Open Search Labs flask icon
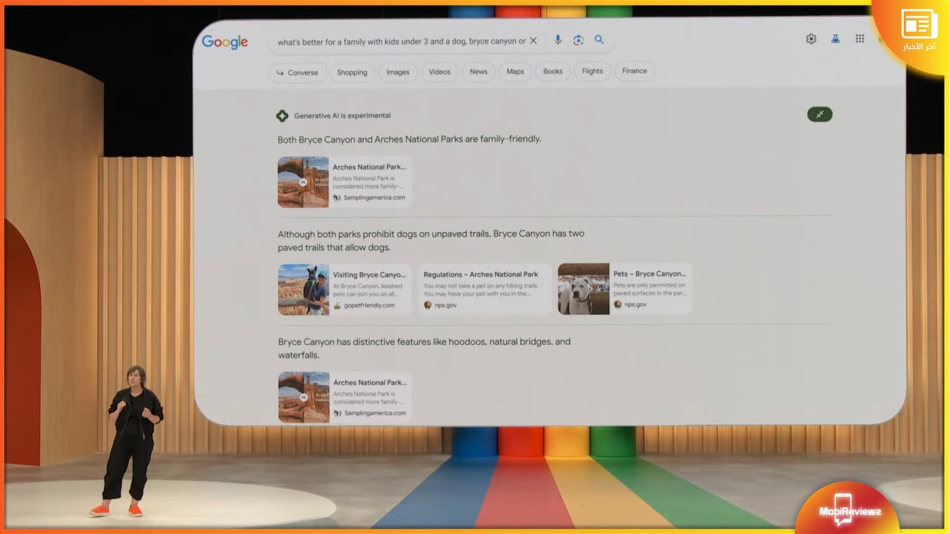Image resolution: width=950 pixels, height=534 pixels. pyautogui.click(x=835, y=39)
